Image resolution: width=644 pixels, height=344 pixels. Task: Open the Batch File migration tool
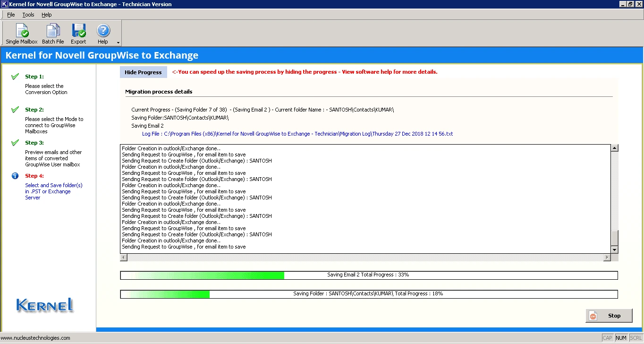pos(53,34)
